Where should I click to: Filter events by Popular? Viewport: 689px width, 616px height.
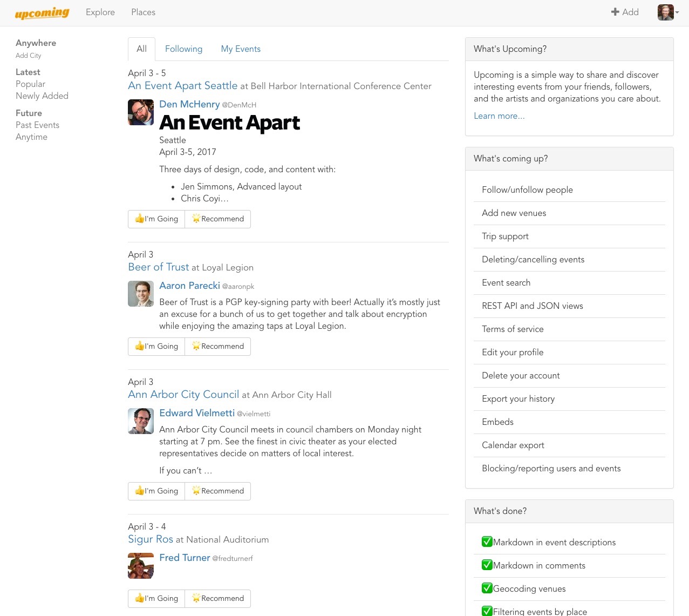30,84
